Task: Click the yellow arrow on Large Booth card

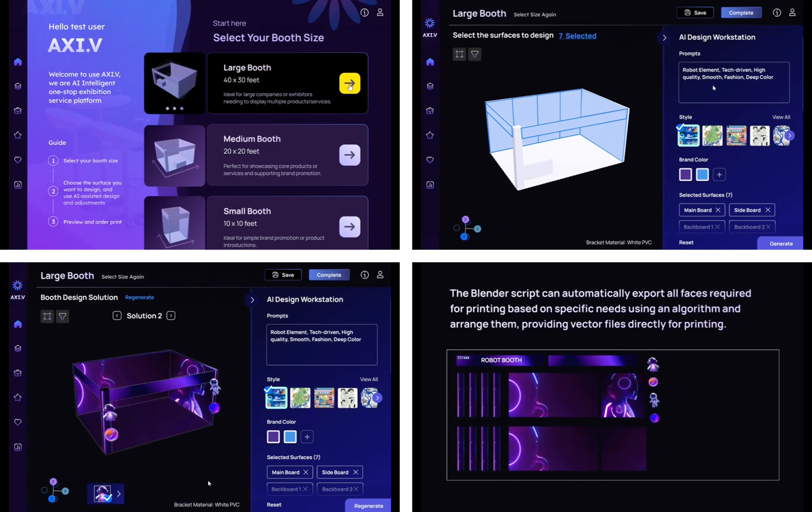Action: click(x=350, y=84)
